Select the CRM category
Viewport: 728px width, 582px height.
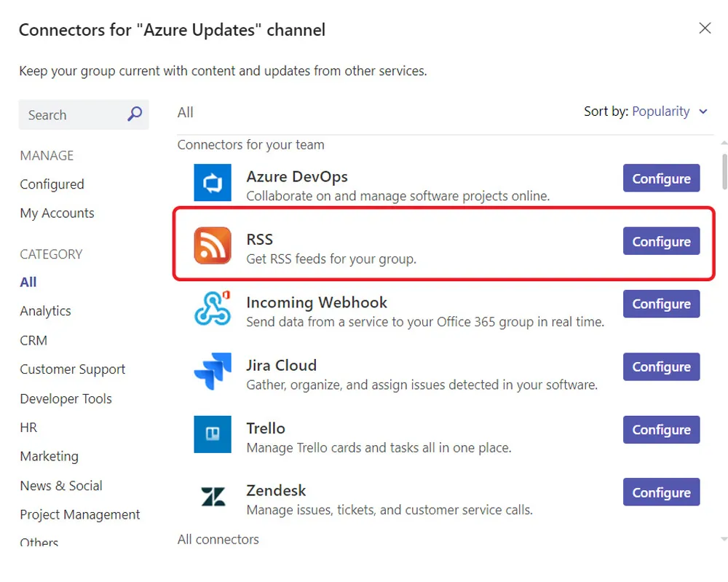click(x=33, y=340)
